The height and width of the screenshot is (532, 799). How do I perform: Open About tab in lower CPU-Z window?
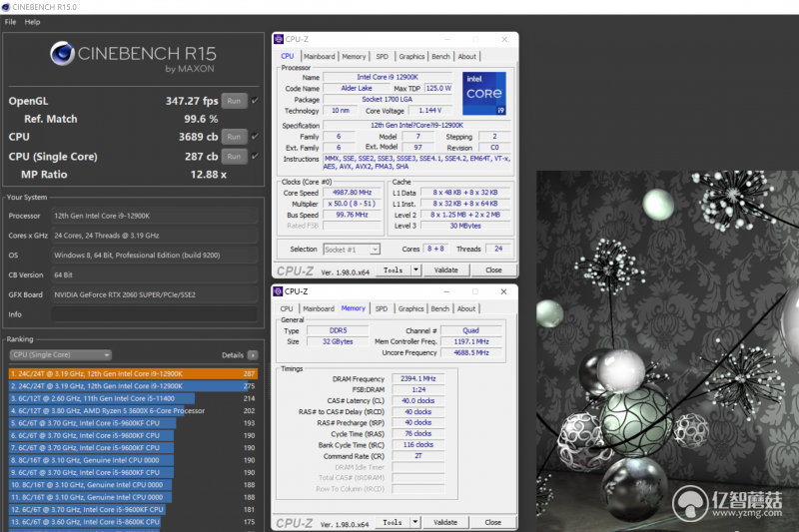[466, 309]
